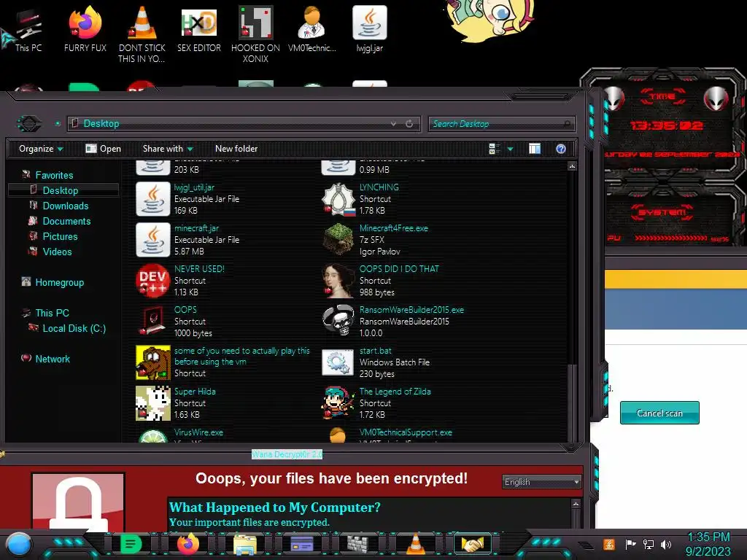The height and width of the screenshot is (560, 747).
Task: Select the RansomWareBuilder2015.exe skull icon
Action: [x=338, y=322]
